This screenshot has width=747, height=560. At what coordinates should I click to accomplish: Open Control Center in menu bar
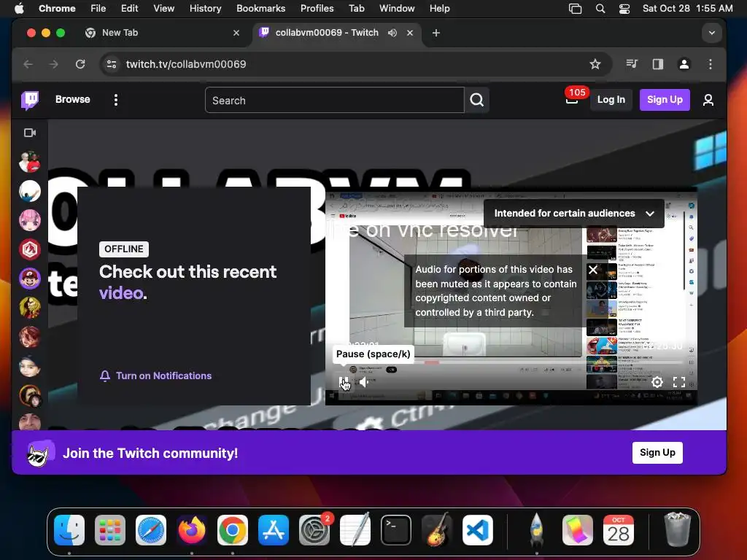(624, 8)
